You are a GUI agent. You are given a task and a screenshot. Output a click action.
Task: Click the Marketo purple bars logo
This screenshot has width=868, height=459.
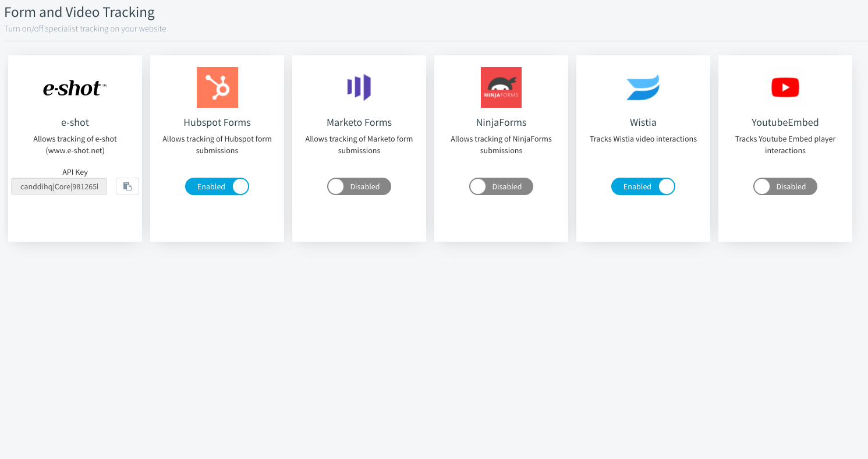pos(359,87)
